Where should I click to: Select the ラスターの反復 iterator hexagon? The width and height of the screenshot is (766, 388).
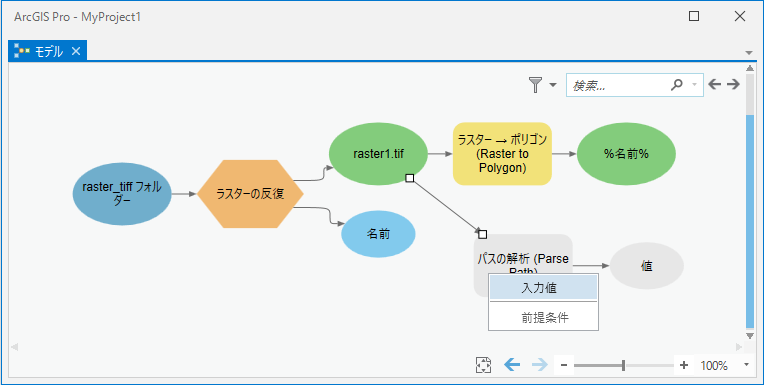(250, 194)
